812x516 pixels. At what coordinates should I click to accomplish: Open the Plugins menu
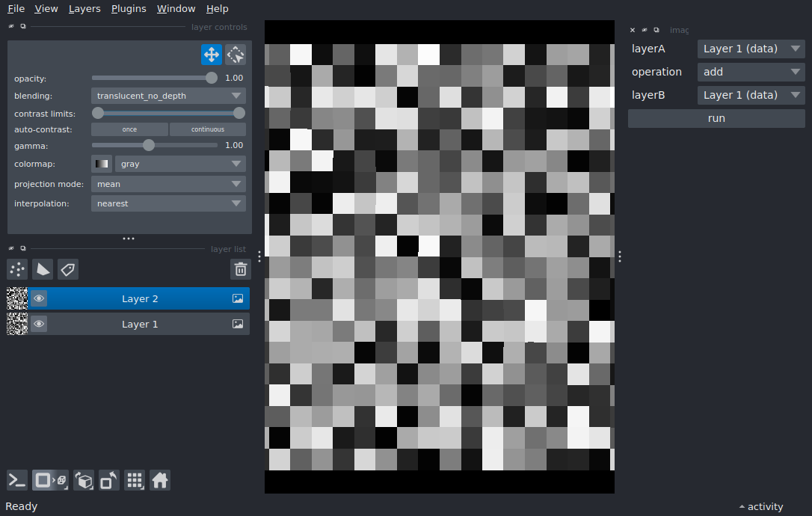pyautogui.click(x=129, y=9)
